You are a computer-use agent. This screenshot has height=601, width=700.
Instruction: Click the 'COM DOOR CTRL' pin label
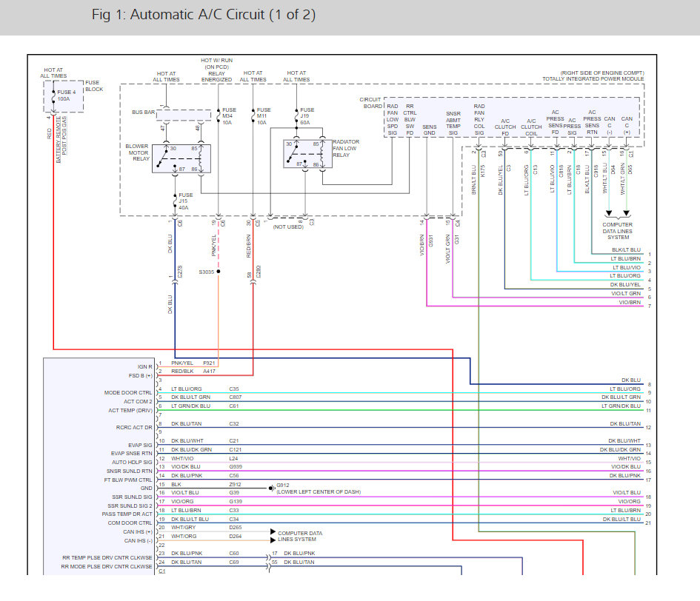130,523
